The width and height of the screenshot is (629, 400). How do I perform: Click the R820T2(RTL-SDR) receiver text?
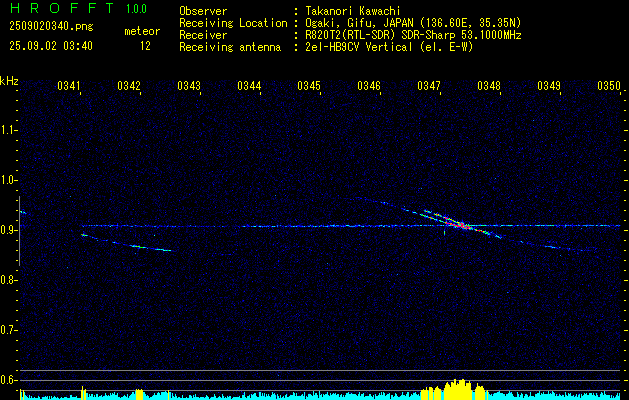(413, 35)
